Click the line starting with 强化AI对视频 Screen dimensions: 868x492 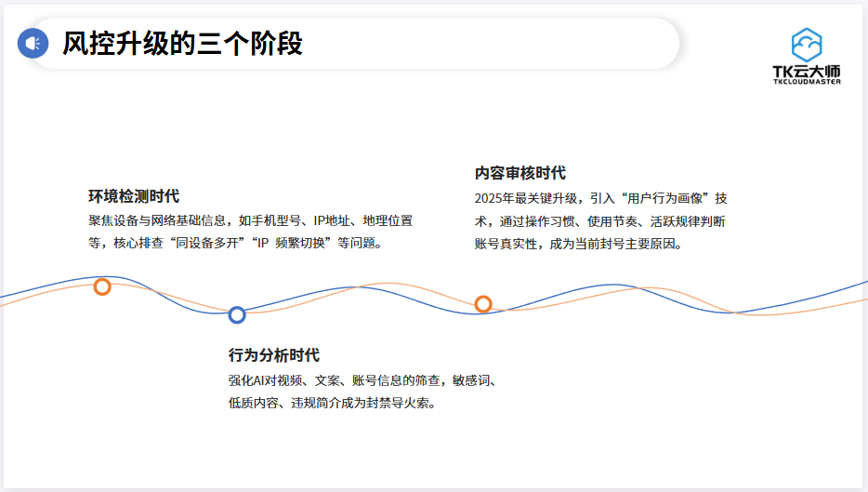click(x=363, y=380)
